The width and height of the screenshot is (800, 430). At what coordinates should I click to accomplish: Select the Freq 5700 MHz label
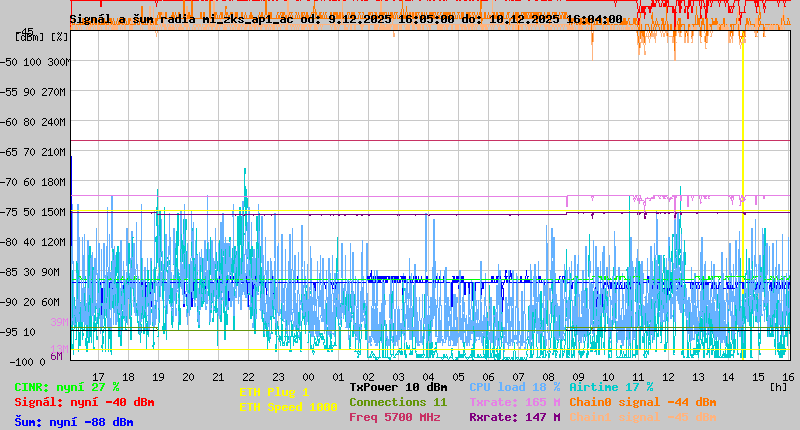point(397,417)
